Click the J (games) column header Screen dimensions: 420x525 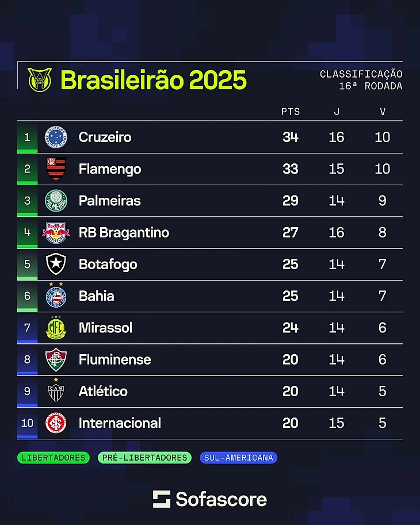(337, 112)
